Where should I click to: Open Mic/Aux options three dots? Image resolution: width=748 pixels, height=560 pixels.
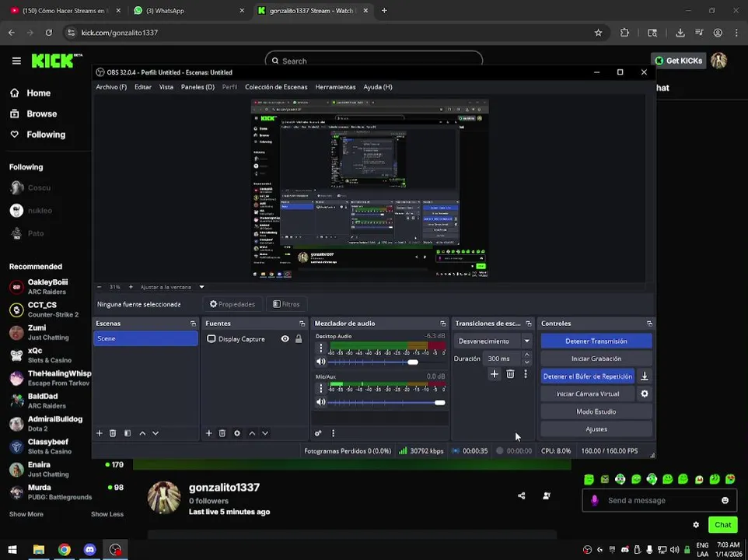point(320,388)
